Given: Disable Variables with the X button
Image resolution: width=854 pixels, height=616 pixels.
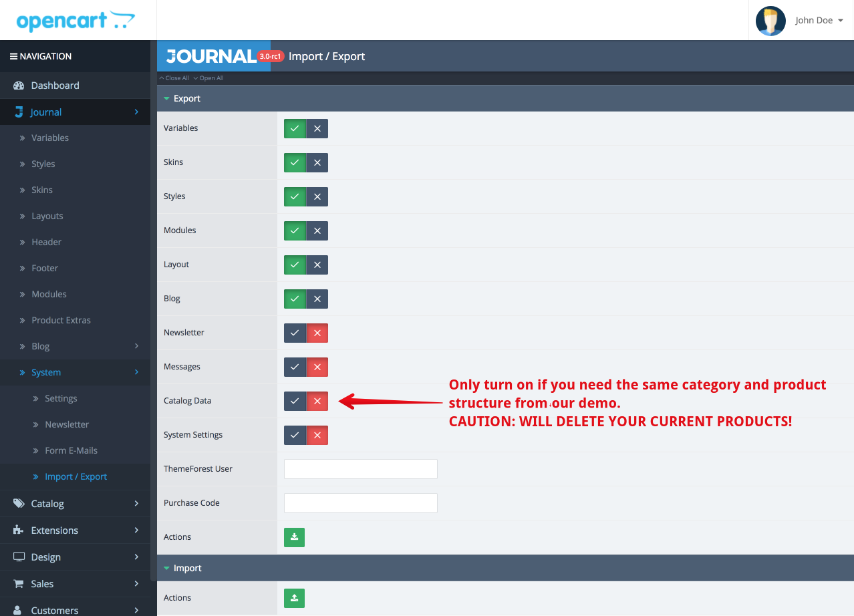Looking at the screenshot, I should pyautogui.click(x=317, y=128).
